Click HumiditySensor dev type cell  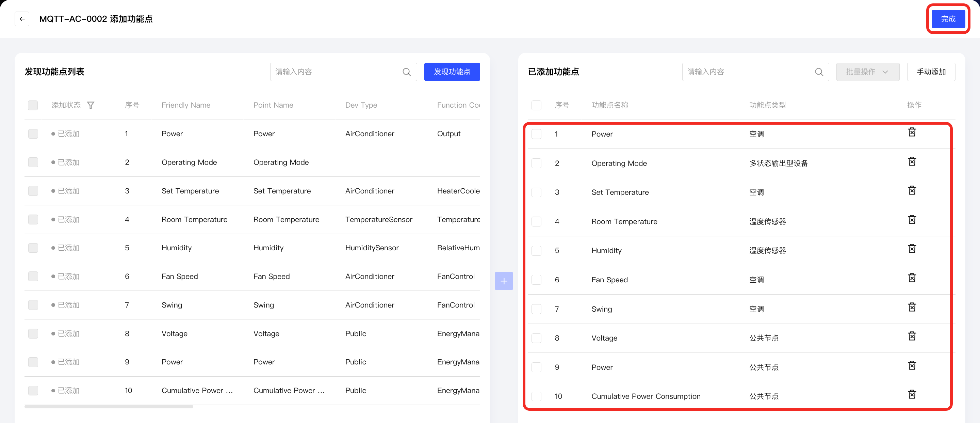tap(372, 248)
